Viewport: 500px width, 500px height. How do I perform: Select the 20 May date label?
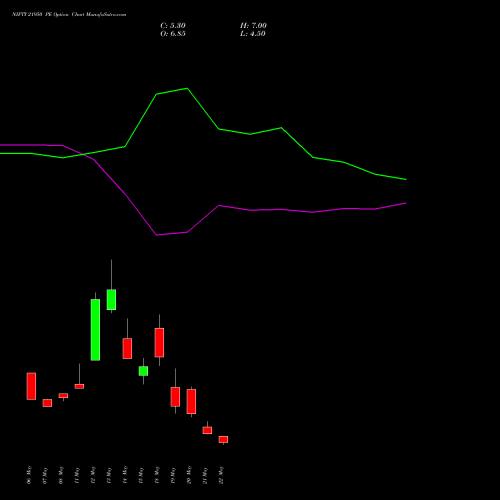(x=189, y=475)
